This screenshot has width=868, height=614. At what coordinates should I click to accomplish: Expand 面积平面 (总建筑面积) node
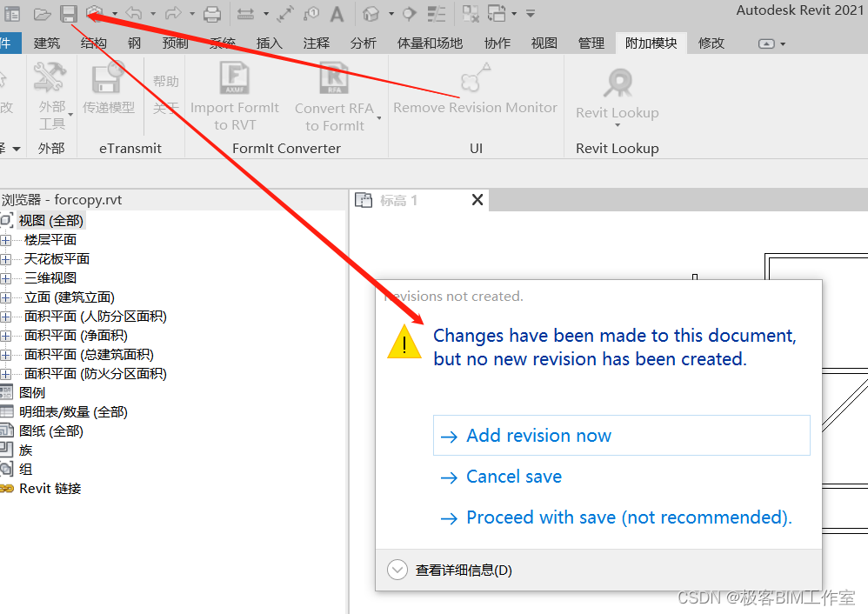coord(5,355)
